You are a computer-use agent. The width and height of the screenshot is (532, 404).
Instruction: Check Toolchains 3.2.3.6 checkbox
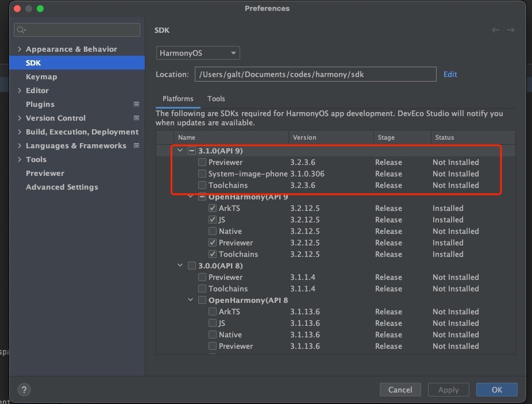click(202, 185)
